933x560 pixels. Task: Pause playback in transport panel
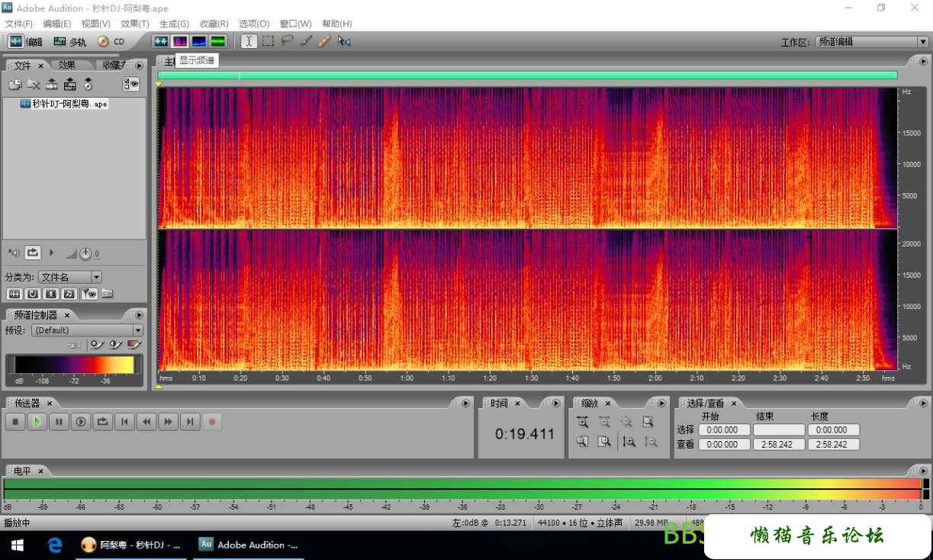(x=59, y=421)
